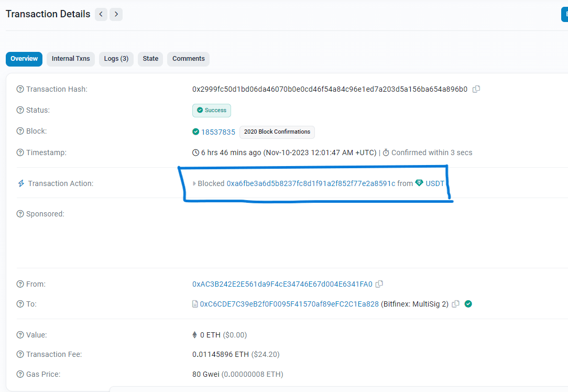Click the previous transaction arrow
The height and width of the screenshot is (392, 568).
[101, 14]
